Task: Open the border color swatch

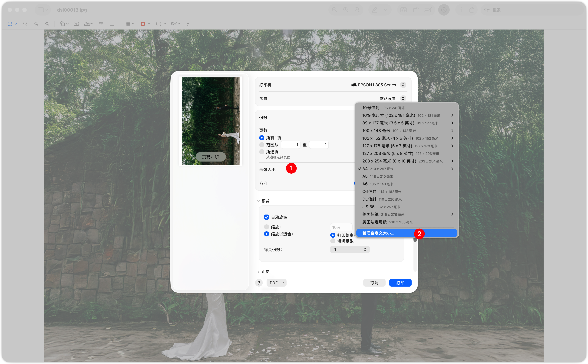Action: 145,24
